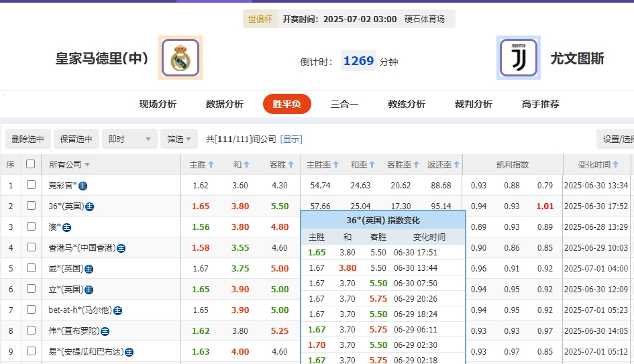Toggle the select-all checkbox in header
This screenshot has height=364, width=634.
click(30, 164)
